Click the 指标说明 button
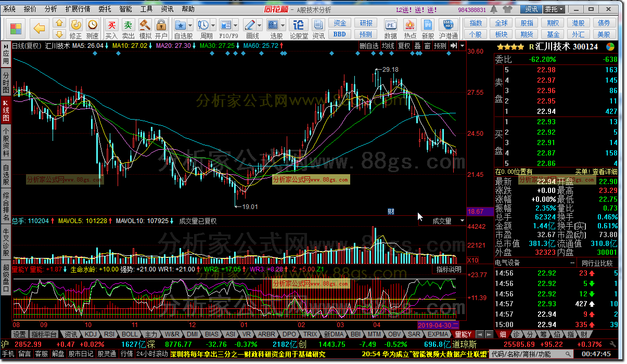The height and width of the screenshot is (364, 627). point(449,269)
